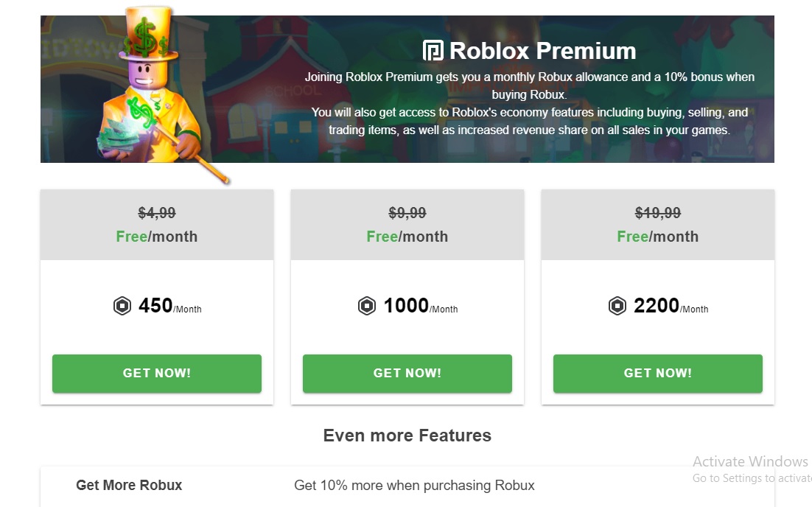Click the crossed-out $19,99 price

pyautogui.click(x=658, y=213)
